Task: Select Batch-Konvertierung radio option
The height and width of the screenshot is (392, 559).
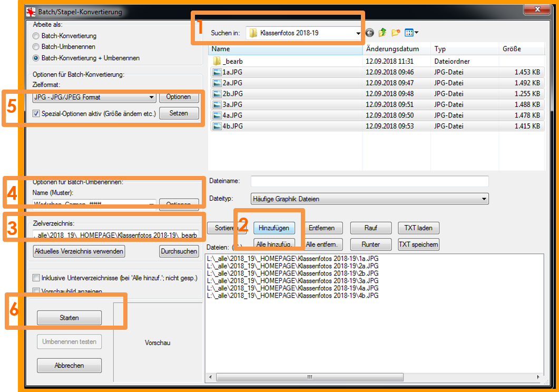Action: coord(36,36)
